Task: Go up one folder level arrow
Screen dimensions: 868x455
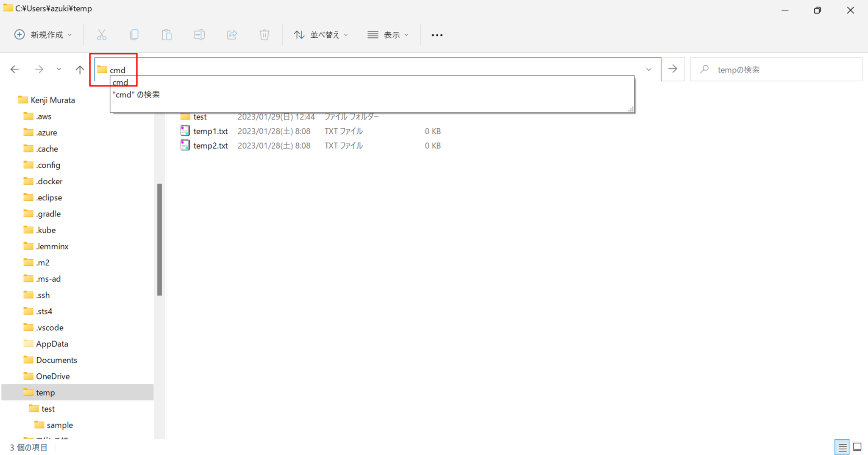Action: [80, 69]
